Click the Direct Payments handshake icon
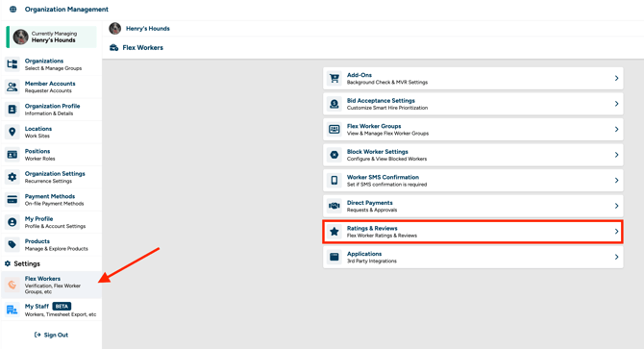Image resolution: width=644 pixels, height=349 pixels. [x=334, y=206]
